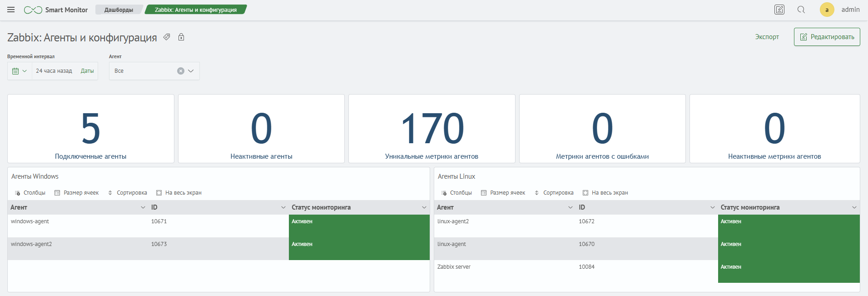This screenshot has height=296, width=868.
Task: Open the hamburger main menu
Action: pyautogui.click(x=11, y=10)
